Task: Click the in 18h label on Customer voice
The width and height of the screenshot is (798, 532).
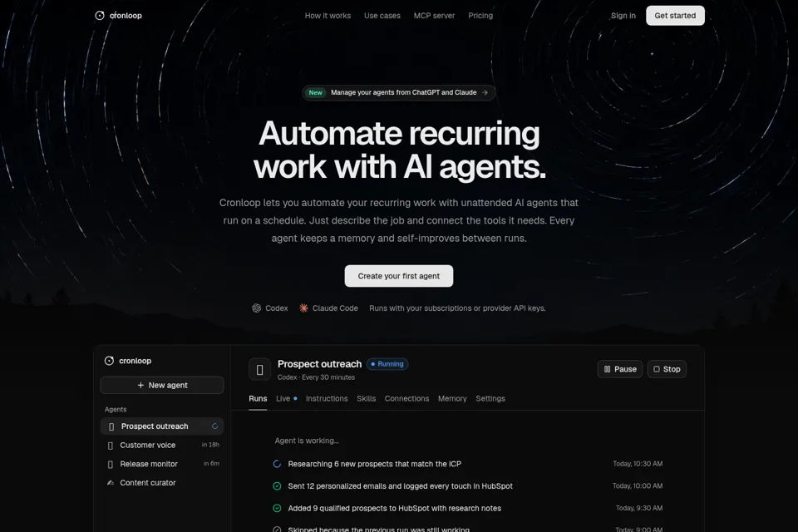Action: pyautogui.click(x=210, y=445)
